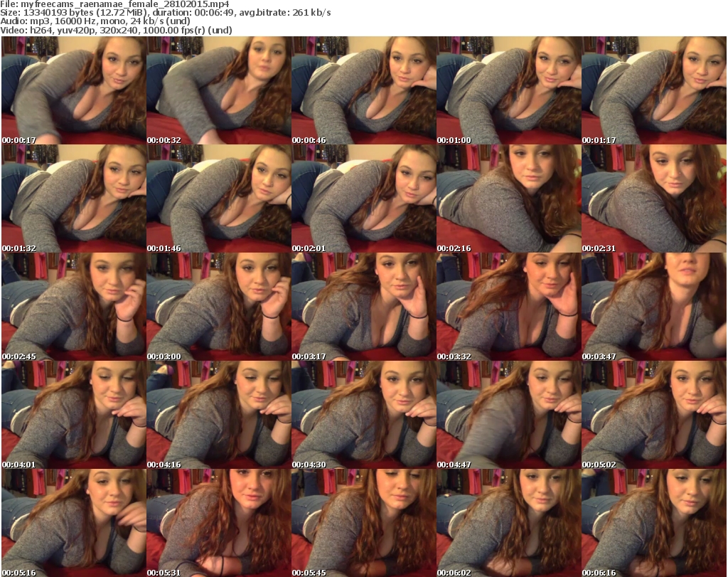Image resolution: width=728 pixels, height=577 pixels.
Task: Pick the frame marked 00:01:46
Action: 219,198
